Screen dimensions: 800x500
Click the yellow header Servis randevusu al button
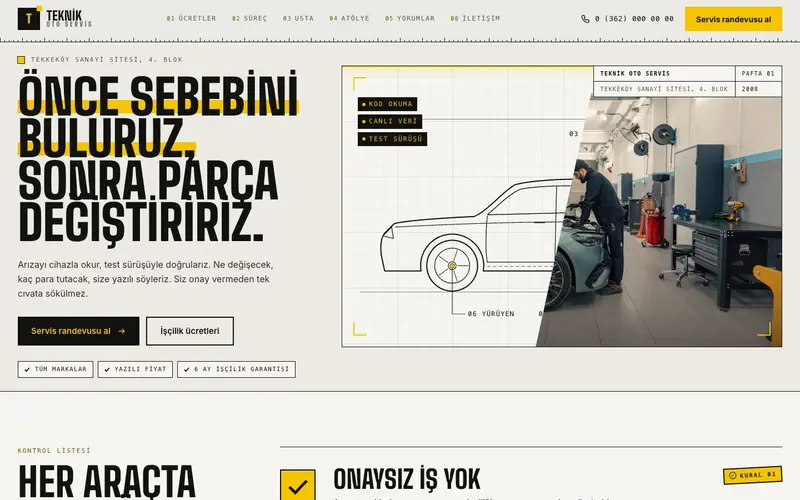click(x=733, y=19)
